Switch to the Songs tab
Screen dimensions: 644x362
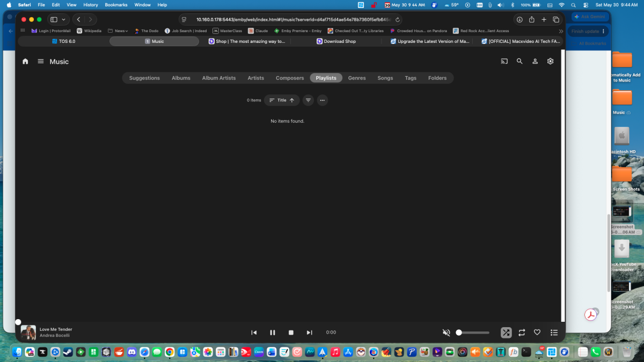385,78
